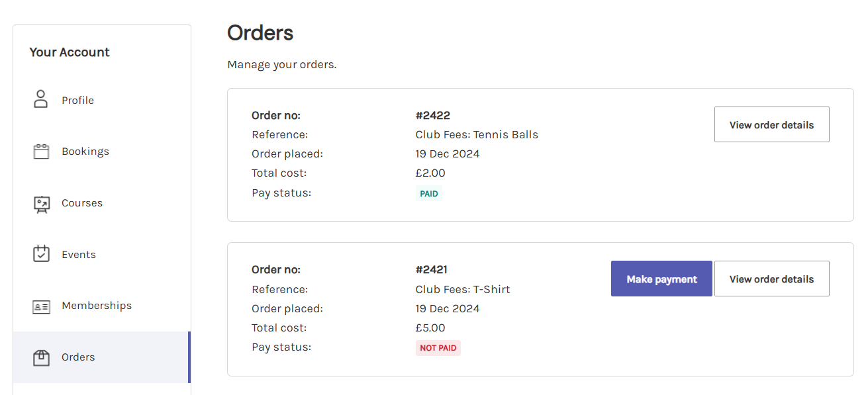Viewport: 868px width, 395px height.
Task: Navigate to Memberships label
Action: pos(97,306)
